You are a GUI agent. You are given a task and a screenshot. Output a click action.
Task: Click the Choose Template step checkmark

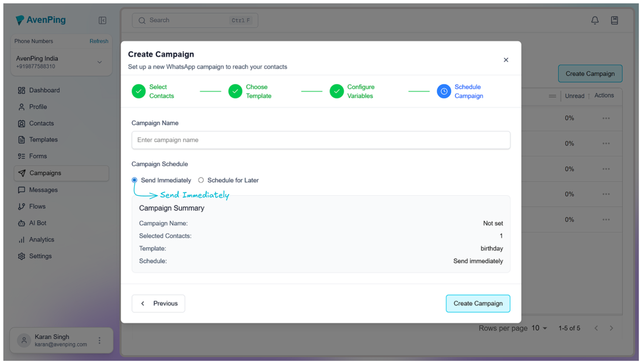235,92
